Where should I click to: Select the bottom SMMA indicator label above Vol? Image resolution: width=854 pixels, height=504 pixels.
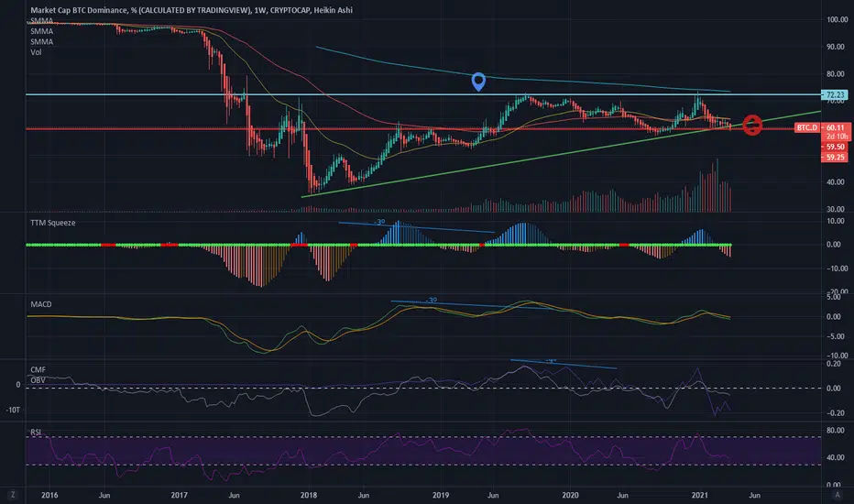click(x=42, y=42)
